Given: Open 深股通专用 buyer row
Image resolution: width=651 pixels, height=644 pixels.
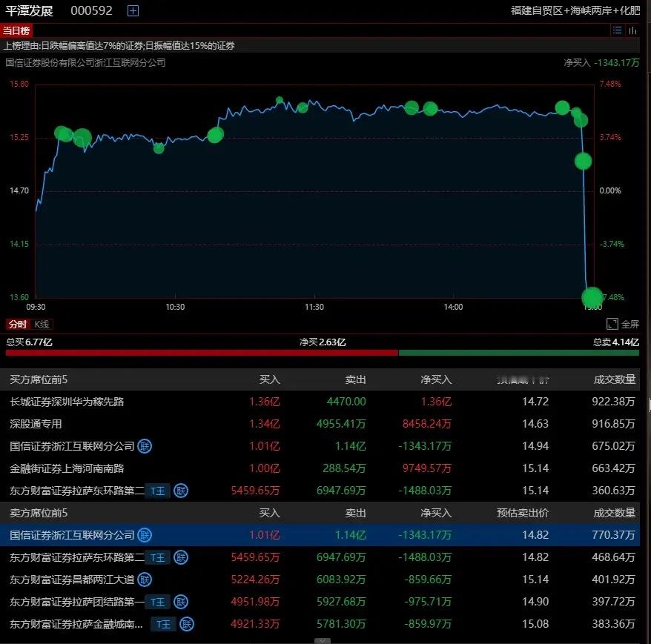Looking at the screenshot, I should click(320, 424).
